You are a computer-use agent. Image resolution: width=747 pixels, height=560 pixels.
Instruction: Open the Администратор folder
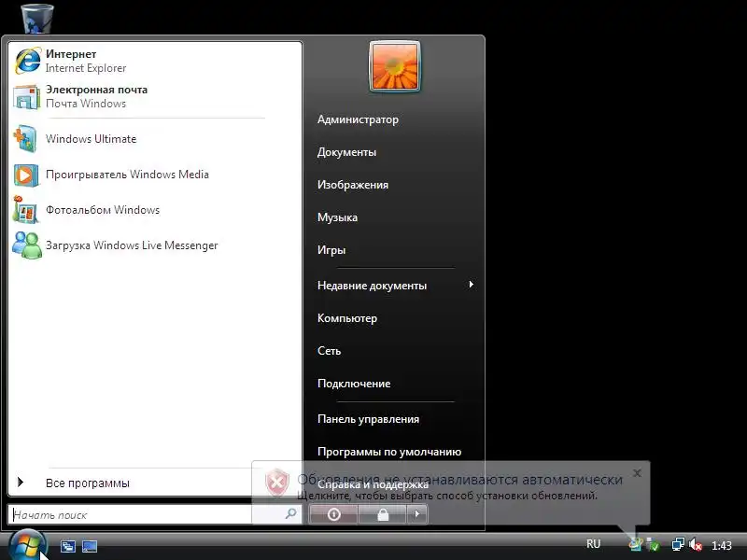click(358, 119)
